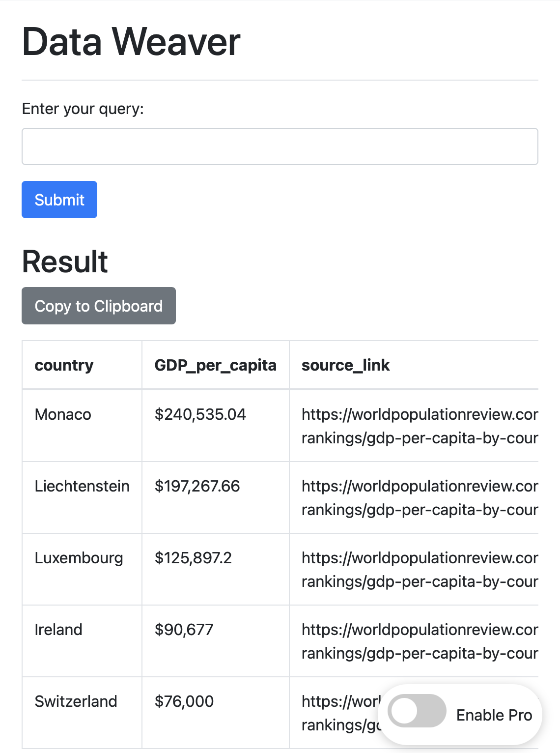The width and height of the screenshot is (560, 753).
Task: Open the Switzerland source link
Action: point(341,713)
